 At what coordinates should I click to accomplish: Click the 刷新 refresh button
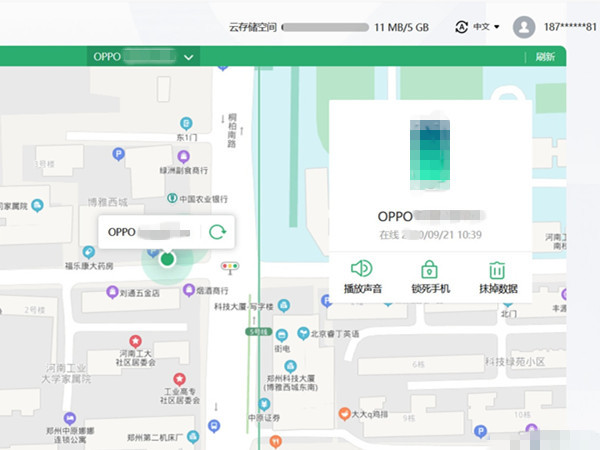(x=545, y=57)
